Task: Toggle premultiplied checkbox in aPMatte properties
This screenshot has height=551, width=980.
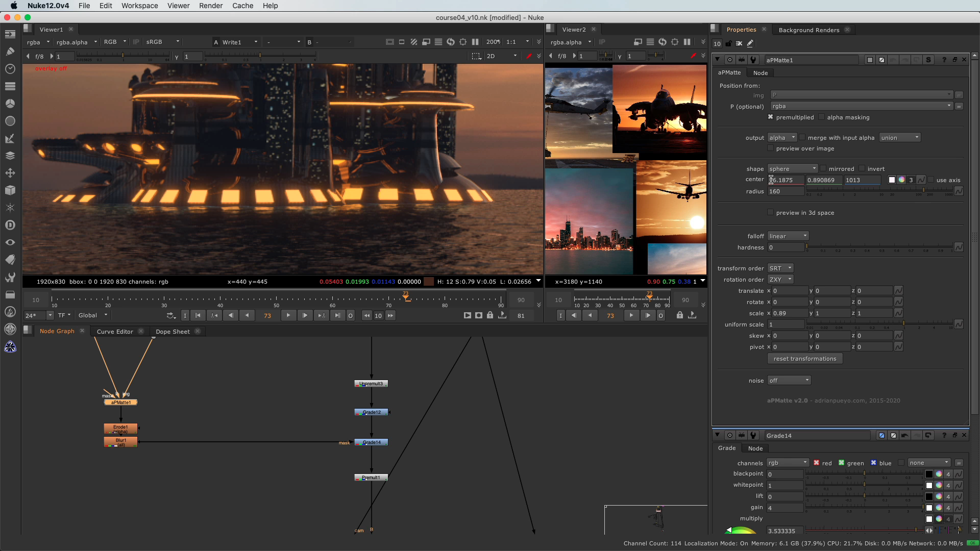Action: 770,117
